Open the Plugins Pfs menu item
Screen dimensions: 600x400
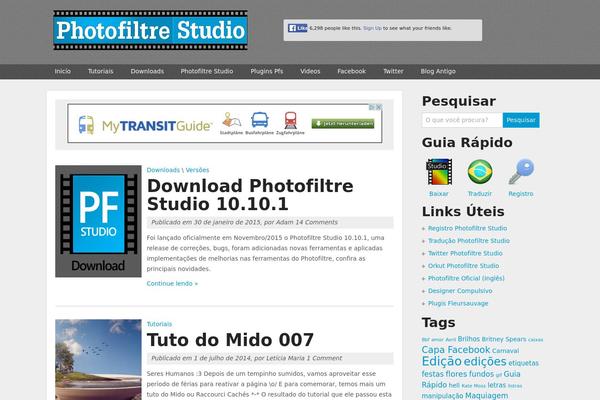tap(267, 71)
